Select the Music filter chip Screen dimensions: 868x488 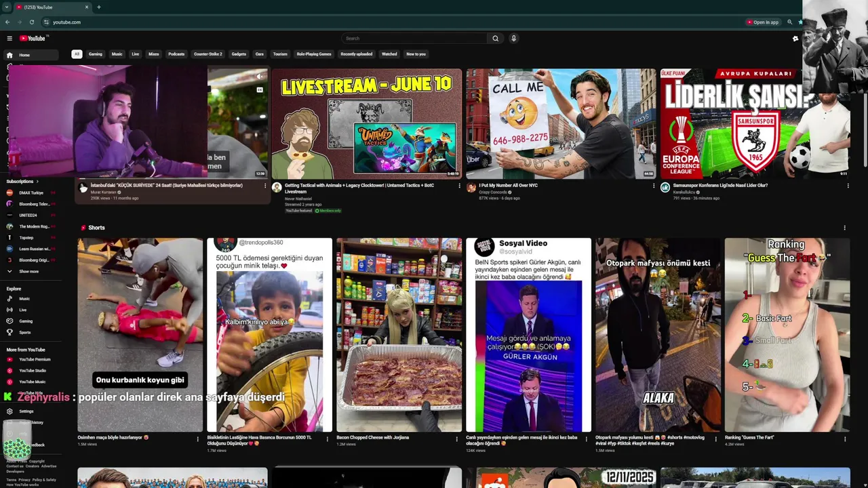[117, 54]
